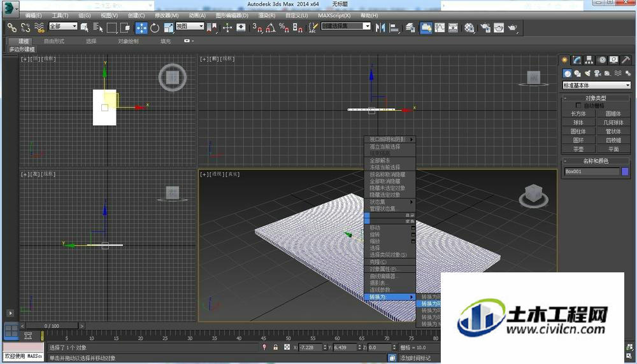Click the Use Pivot Point Center icon
This screenshot has height=364, width=637.
[211, 27]
